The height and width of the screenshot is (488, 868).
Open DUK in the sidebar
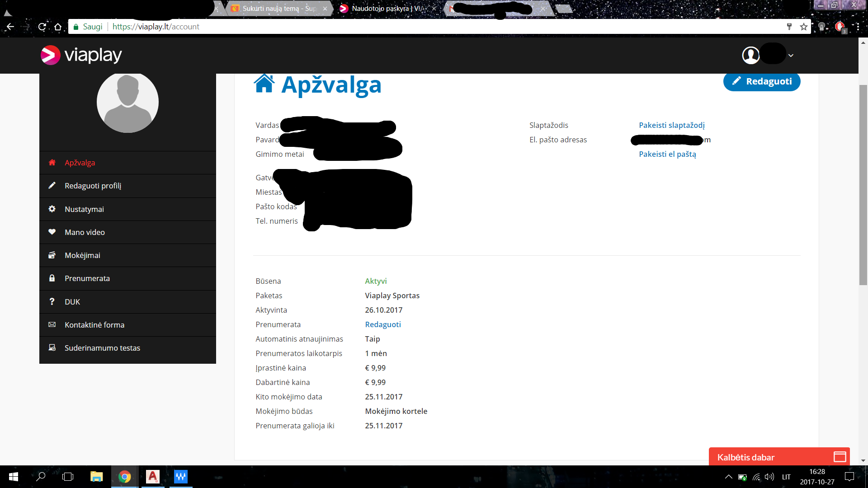127,302
